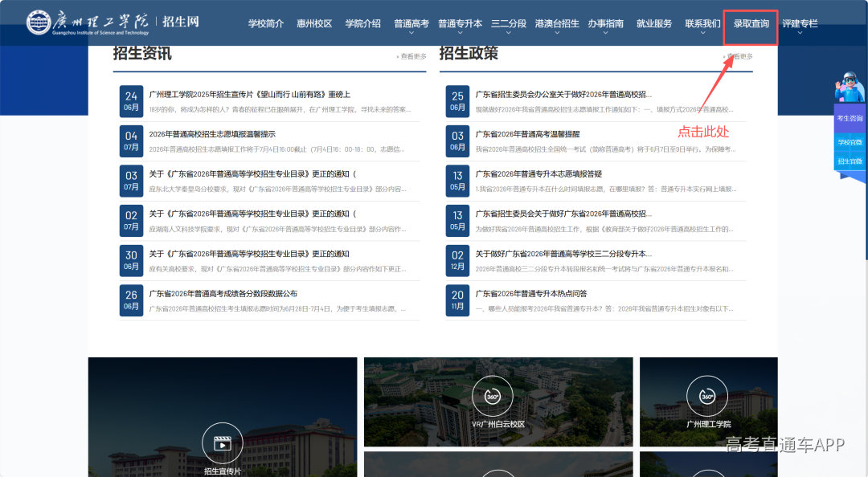Open the 广州理工学院 360° panorama icon
This screenshot has height=477, width=868.
click(707, 396)
